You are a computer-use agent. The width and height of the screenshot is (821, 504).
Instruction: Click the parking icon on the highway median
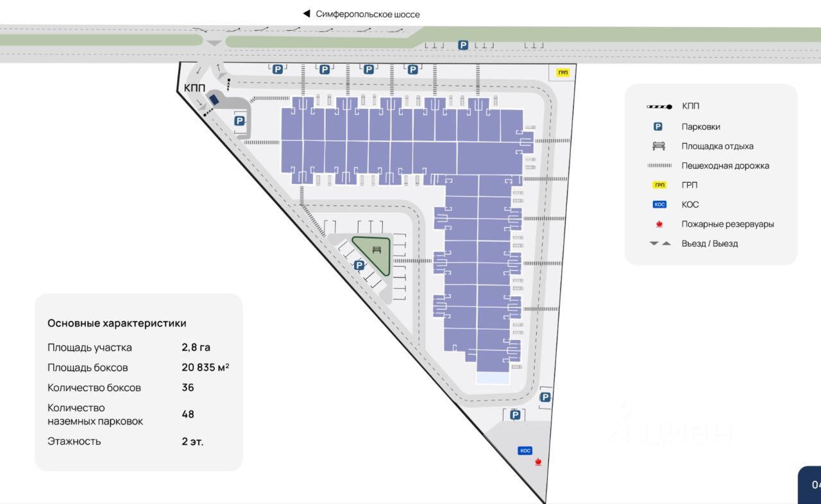[463, 45]
